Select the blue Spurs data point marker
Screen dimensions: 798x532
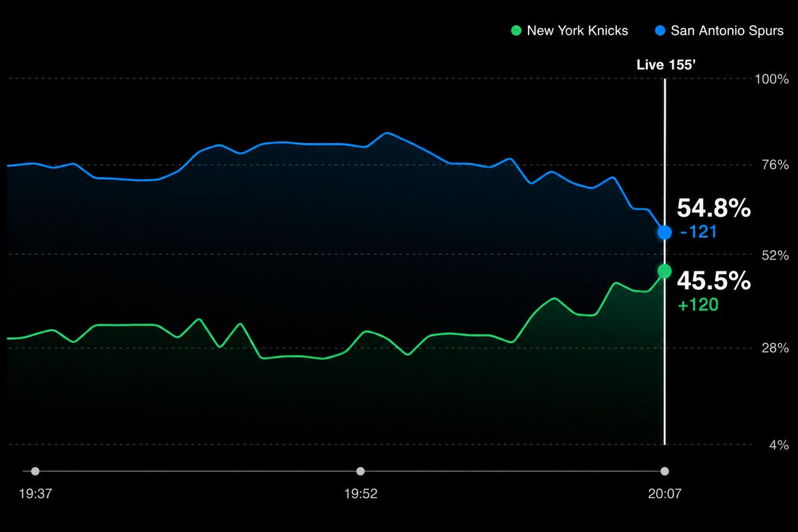(664, 232)
